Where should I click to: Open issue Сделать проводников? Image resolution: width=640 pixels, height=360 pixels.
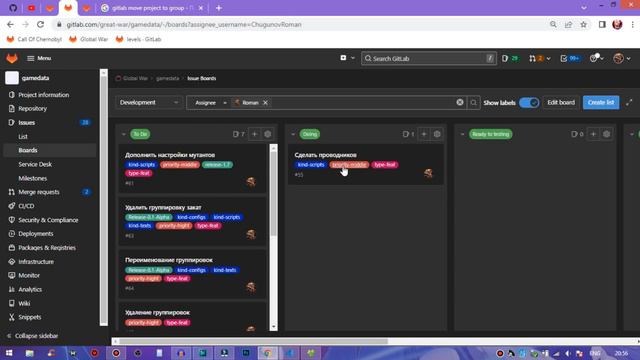click(325, 155)
